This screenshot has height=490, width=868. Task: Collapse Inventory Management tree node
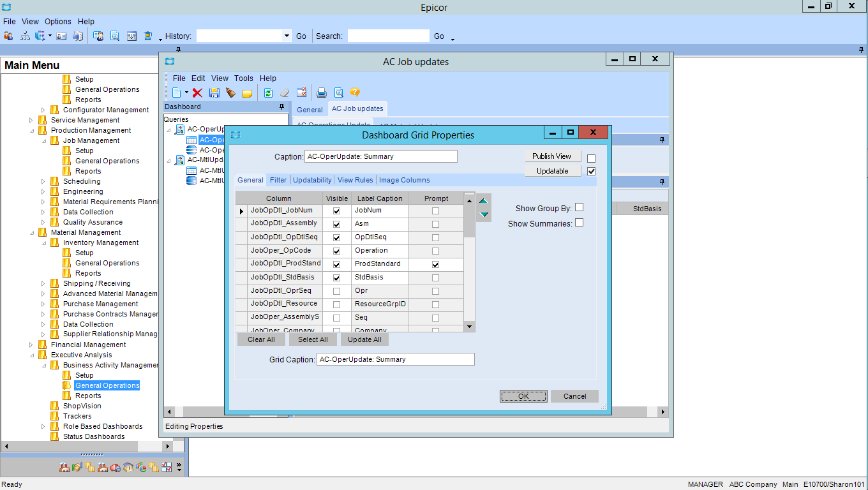[x=43, y=242]
